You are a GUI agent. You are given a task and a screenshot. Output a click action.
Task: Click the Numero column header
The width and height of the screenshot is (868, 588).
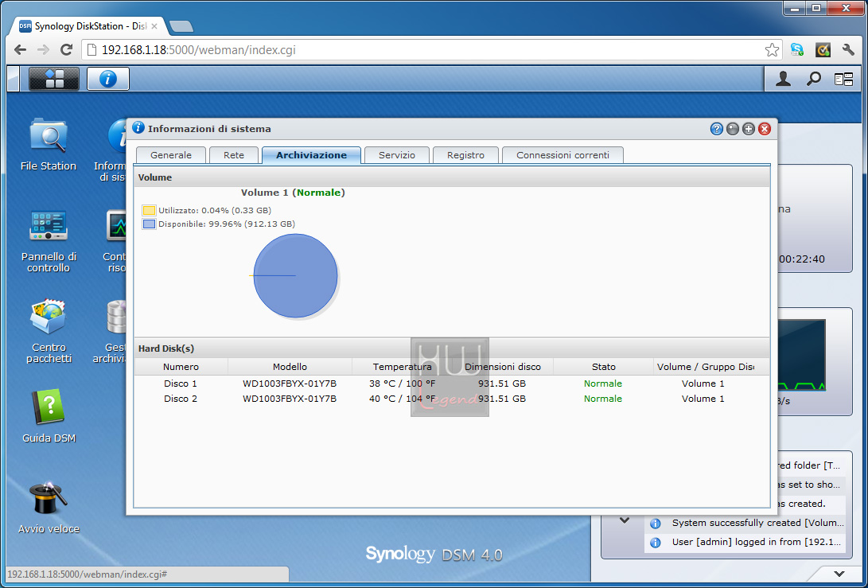tap(181, 367)
